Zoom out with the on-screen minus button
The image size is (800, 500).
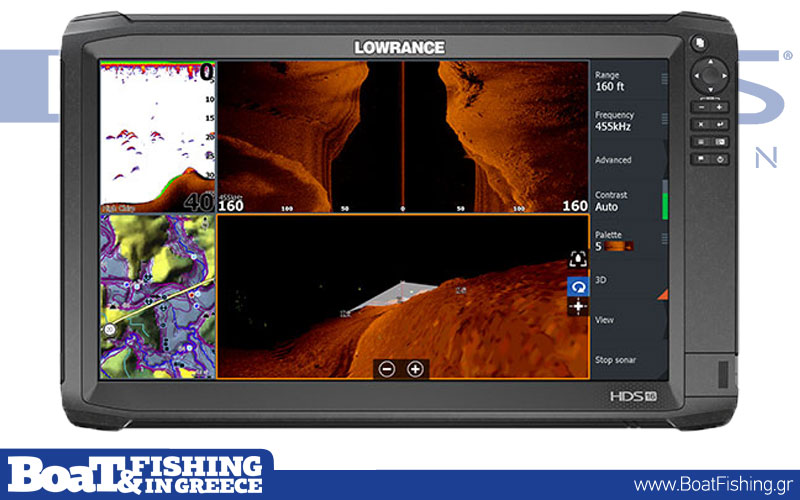coord(387,369)
